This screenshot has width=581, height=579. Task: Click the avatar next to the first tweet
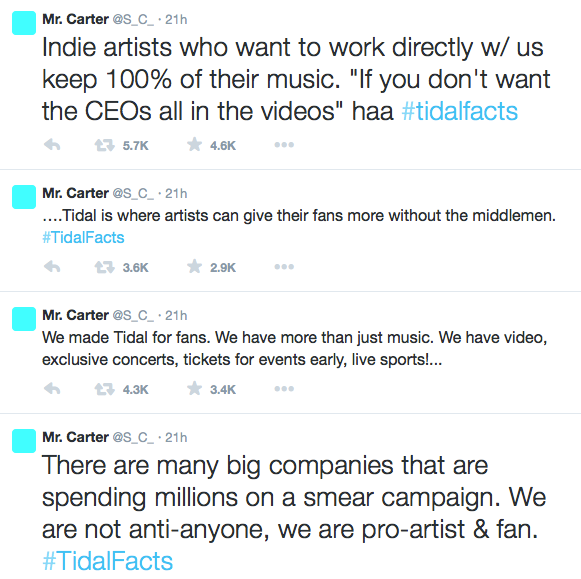(24, 23)
